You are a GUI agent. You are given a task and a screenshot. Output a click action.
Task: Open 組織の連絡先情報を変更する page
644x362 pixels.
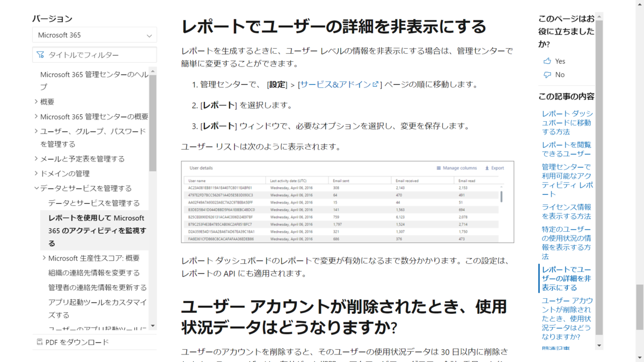[94, 272]
